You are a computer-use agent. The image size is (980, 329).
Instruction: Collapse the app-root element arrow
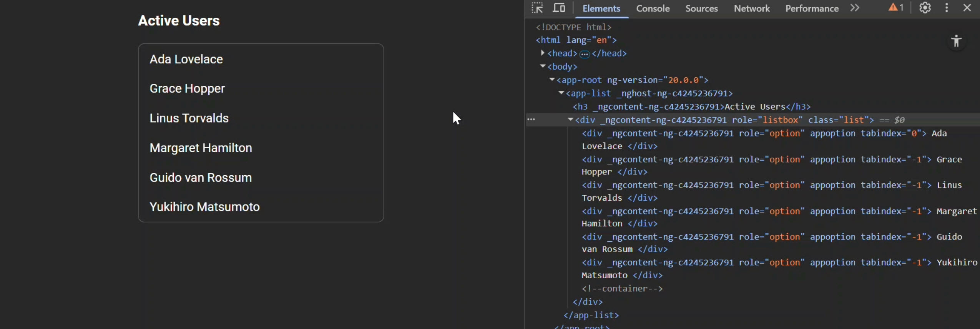pyautogui.click(x=552, y=80)
